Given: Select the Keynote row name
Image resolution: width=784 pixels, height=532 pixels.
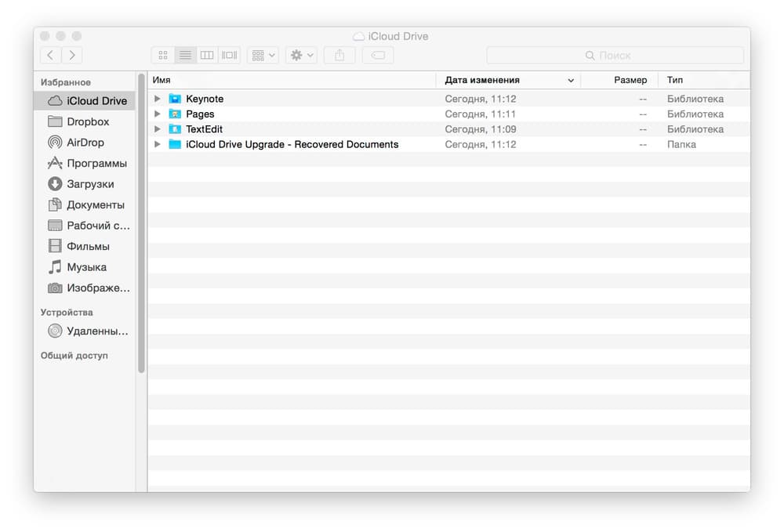Looking at the screenshot, I should tap(205, 99).
